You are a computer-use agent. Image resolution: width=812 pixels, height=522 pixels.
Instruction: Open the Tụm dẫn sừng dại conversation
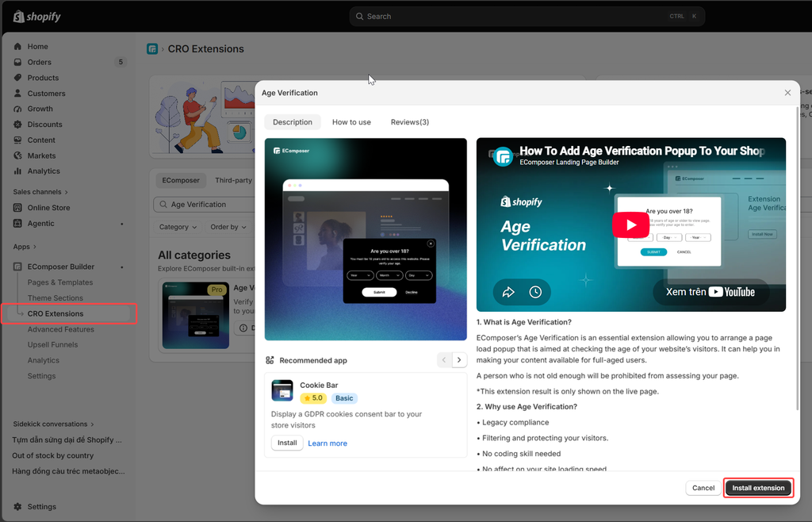[x=67, y=439]
